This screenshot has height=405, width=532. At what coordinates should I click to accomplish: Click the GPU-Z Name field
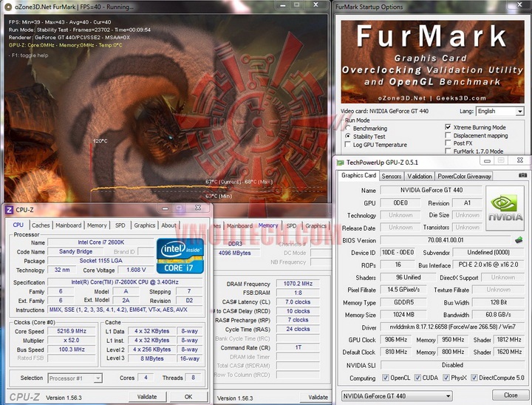pyautogui.click(x=431, y=190)
